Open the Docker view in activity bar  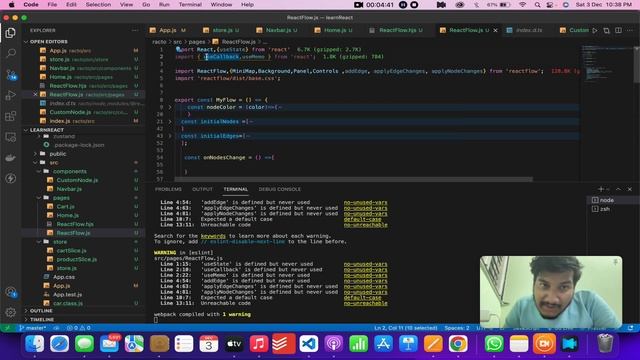[11, 158]
